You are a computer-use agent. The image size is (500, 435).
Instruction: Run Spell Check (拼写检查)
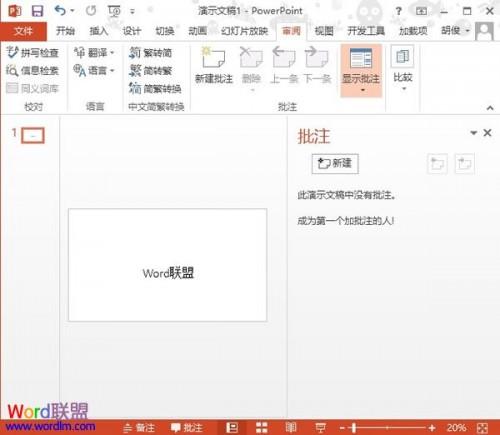tap(33, 52)
